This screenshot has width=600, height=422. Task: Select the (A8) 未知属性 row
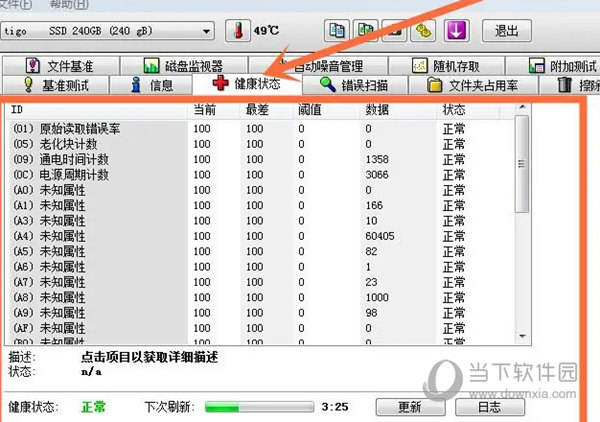(x=260, y=297)
